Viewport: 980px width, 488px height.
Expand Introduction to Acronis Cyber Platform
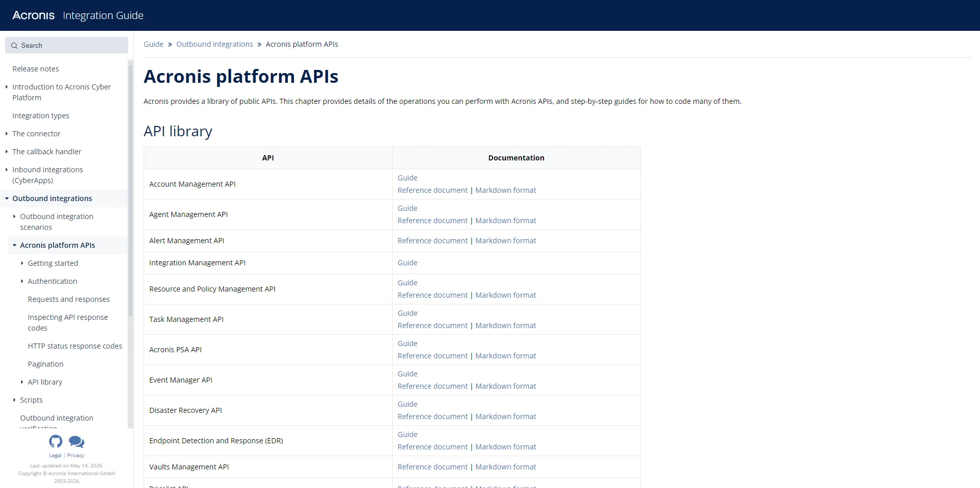[x=7, y=87]
